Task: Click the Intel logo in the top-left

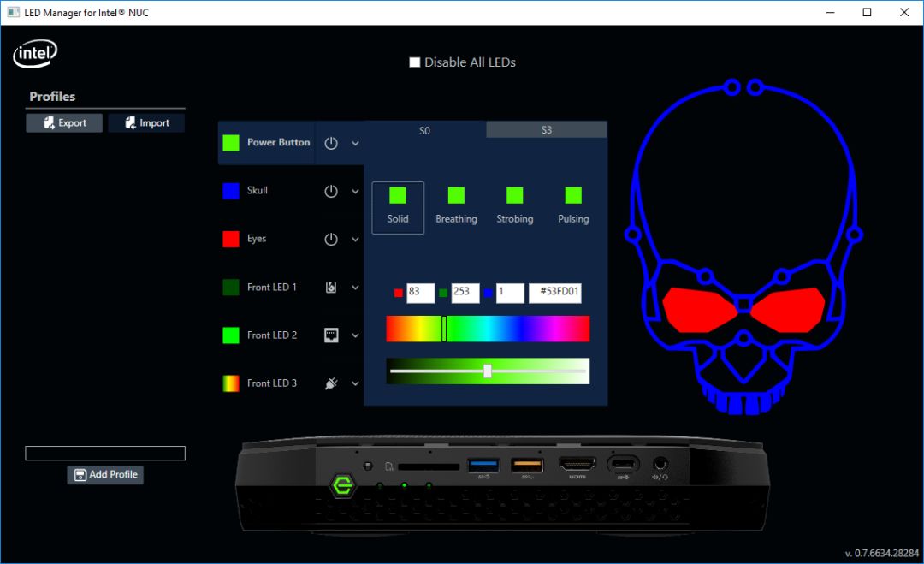Action: [35, 55]
